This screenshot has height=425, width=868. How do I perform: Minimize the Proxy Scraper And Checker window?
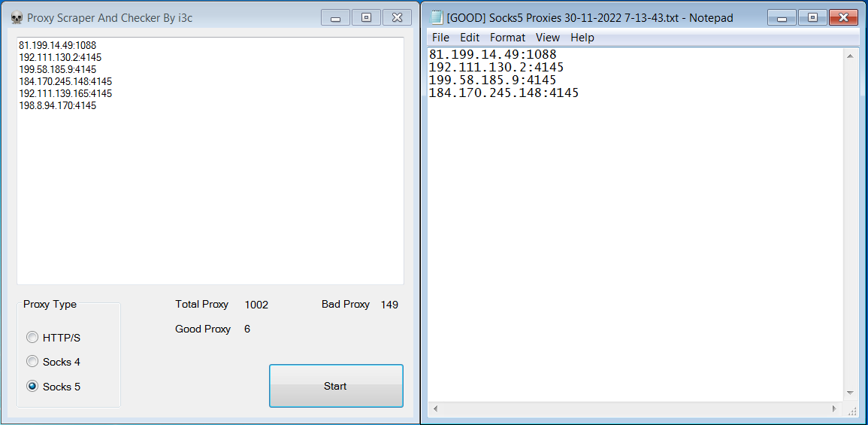tap(335, 17)
